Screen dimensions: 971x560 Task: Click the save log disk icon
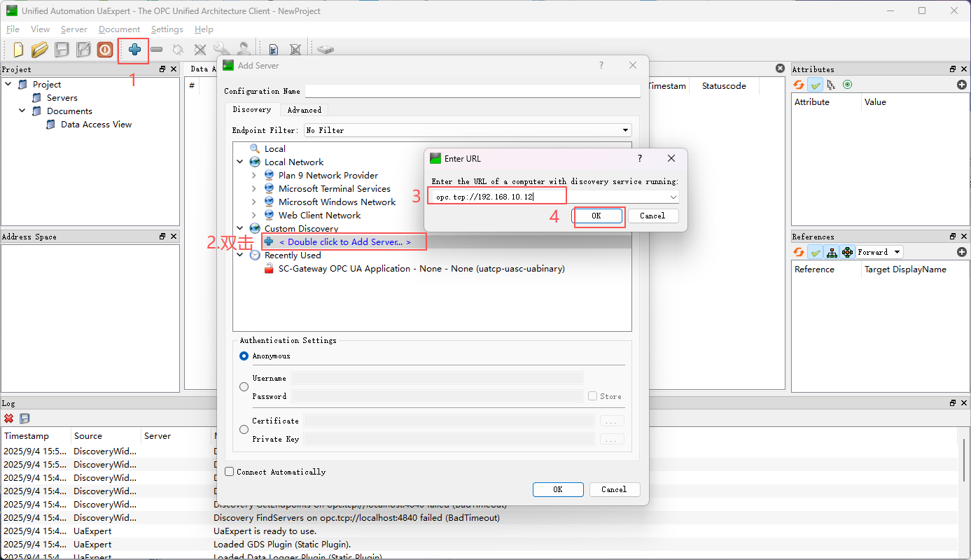(25, 419)
